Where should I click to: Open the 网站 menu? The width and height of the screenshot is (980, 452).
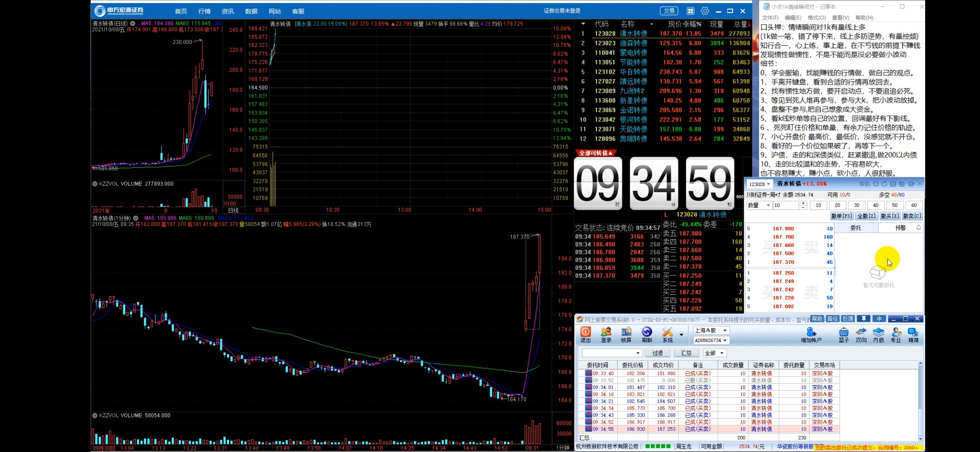(275, 11)
